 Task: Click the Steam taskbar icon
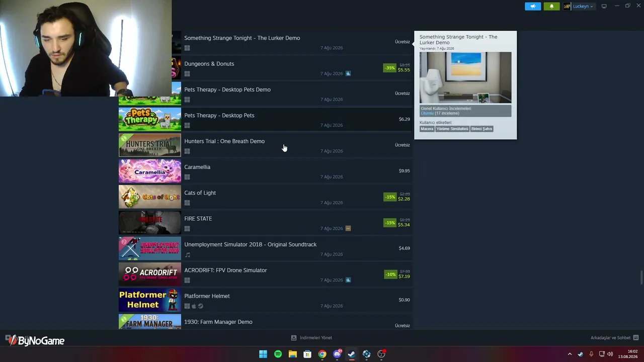pos(352,354)
